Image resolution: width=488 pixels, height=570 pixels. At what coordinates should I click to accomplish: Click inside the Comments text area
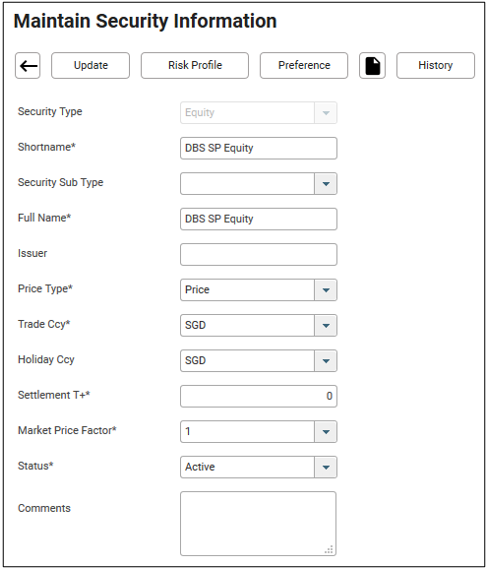pos(258,524)
